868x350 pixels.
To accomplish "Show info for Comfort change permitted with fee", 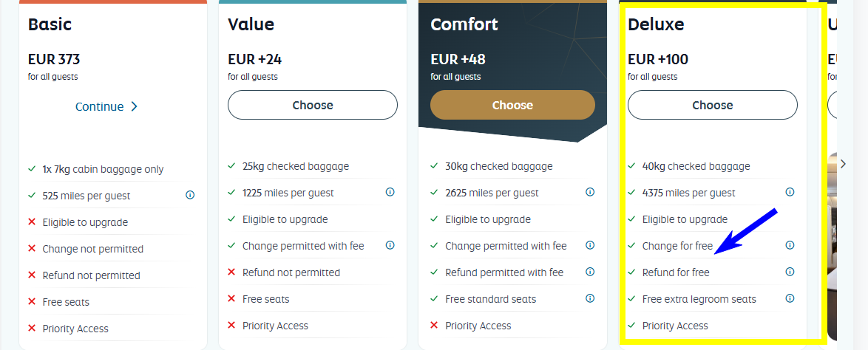I will 589,245.
